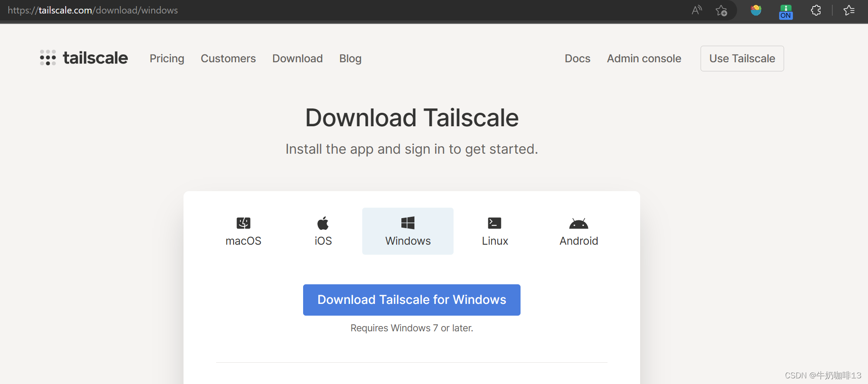
Task: Click the 'Requires Windows 7 or later.' text
Action: coord(412,328)
